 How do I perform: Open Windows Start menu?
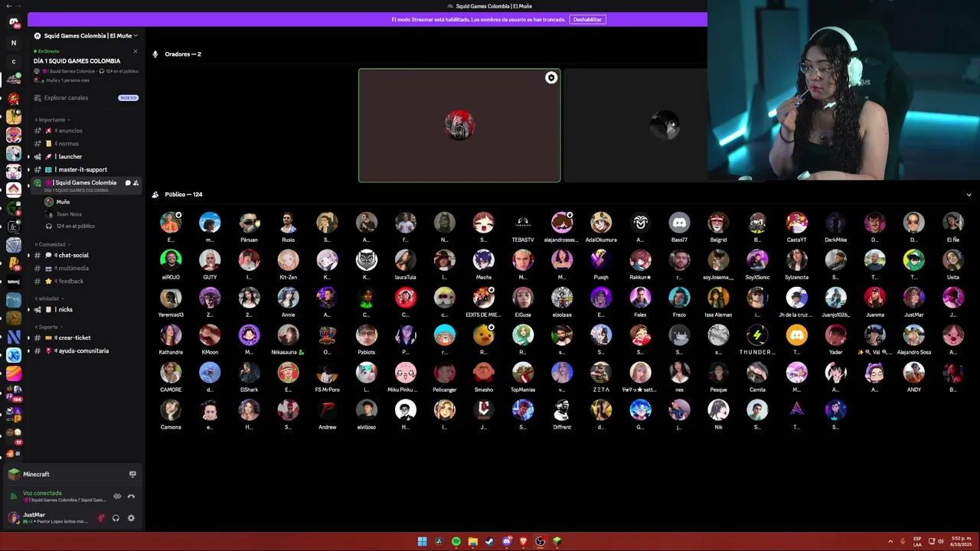(x=422, y=542)
